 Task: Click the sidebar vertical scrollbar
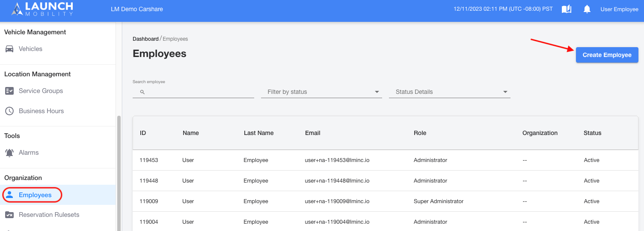pos(119,173)
